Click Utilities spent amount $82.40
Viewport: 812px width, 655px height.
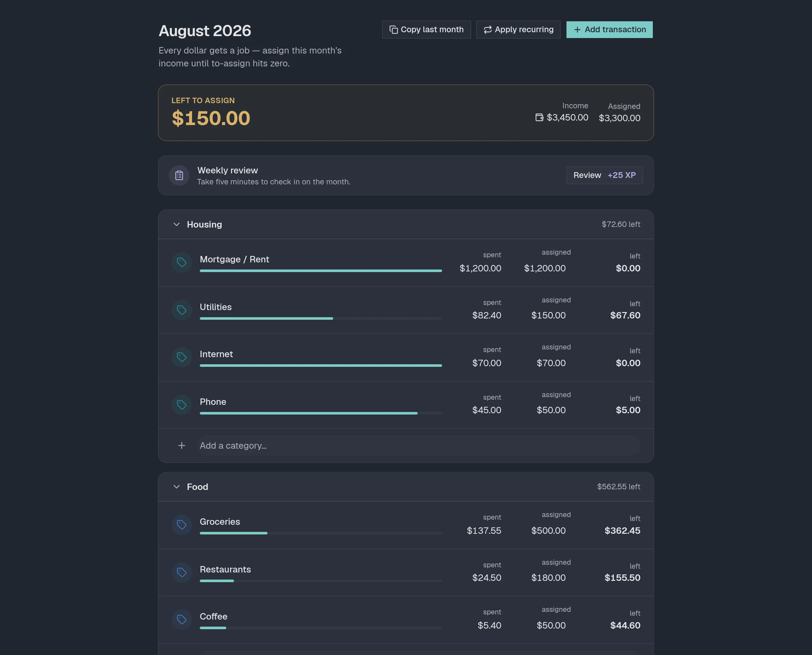(487, 316)
